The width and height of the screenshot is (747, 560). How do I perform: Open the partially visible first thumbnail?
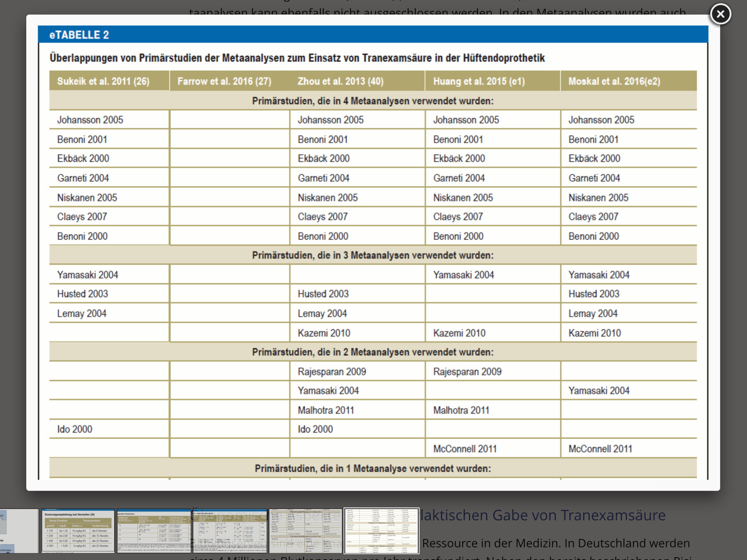[19, 531]
